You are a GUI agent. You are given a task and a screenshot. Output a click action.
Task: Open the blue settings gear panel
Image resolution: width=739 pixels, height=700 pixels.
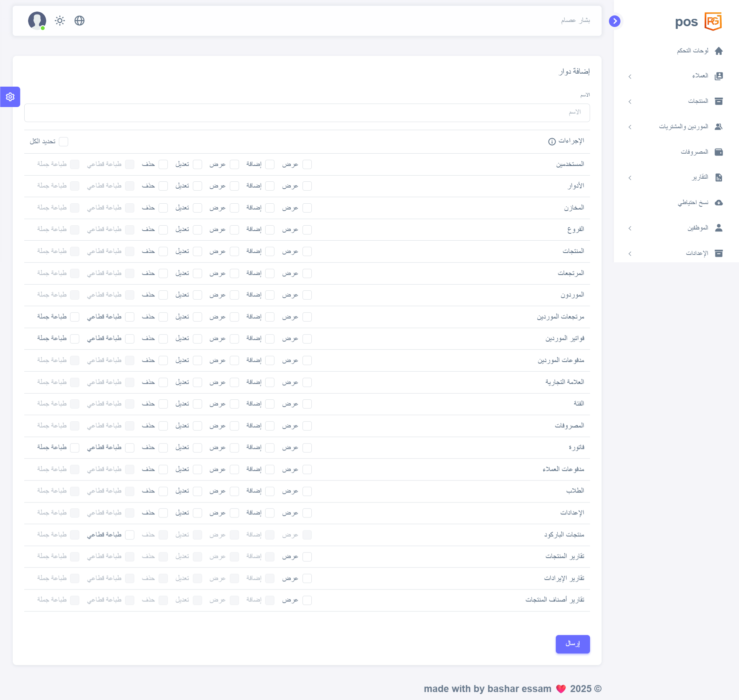point(10,97)
